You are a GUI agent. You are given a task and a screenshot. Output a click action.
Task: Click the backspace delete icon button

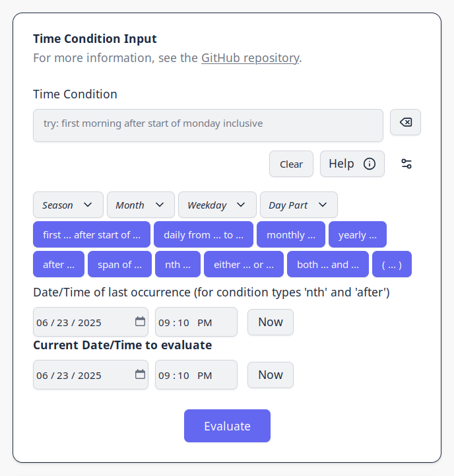tap(405, 122)
